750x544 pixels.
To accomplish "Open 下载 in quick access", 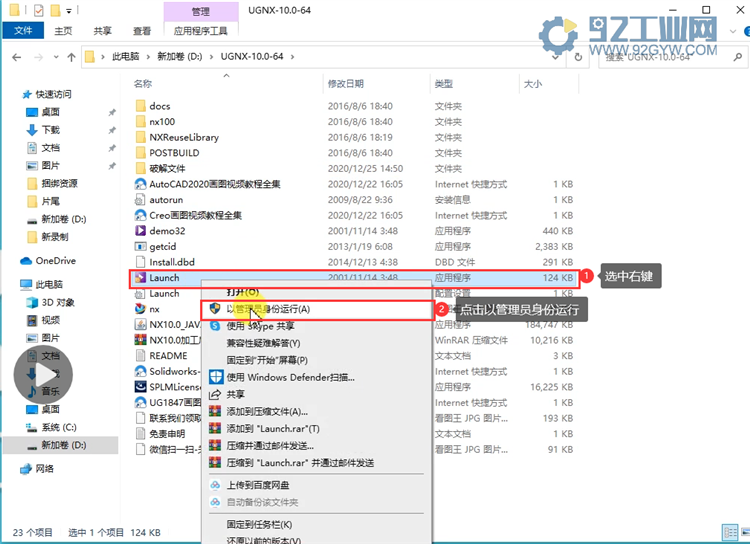I will (x=43, y=130).
